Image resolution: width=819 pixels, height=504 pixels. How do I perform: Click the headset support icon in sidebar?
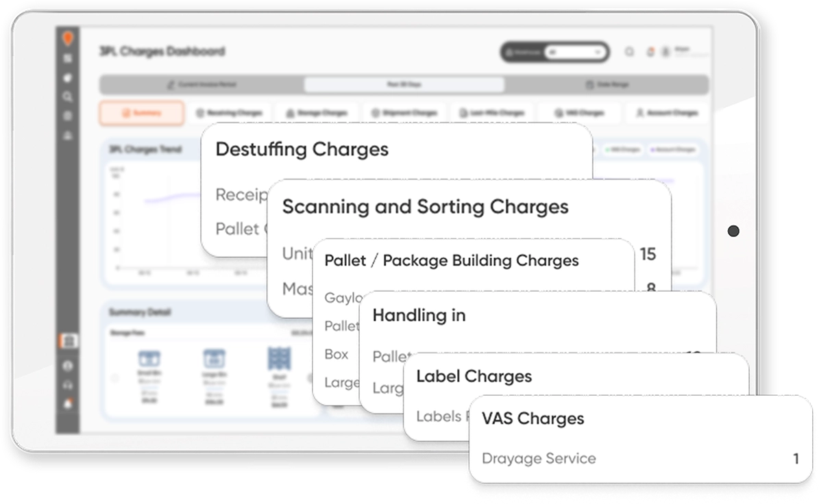click(68, 386)
